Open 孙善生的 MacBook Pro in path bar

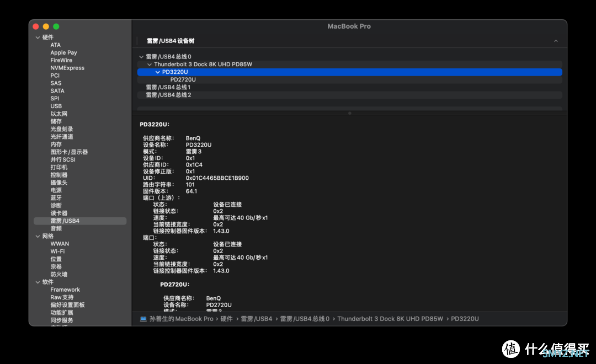[182, 319]
